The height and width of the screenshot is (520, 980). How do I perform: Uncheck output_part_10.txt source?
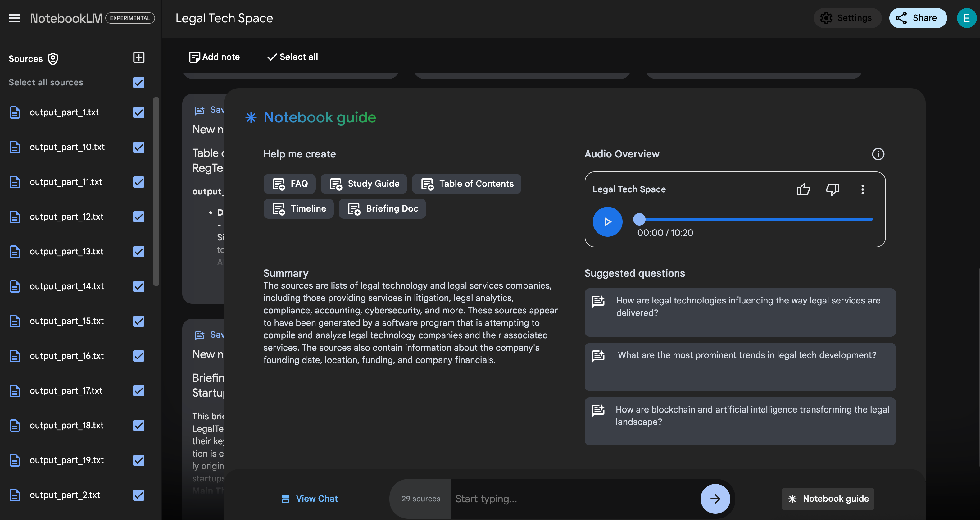[138, 147]
